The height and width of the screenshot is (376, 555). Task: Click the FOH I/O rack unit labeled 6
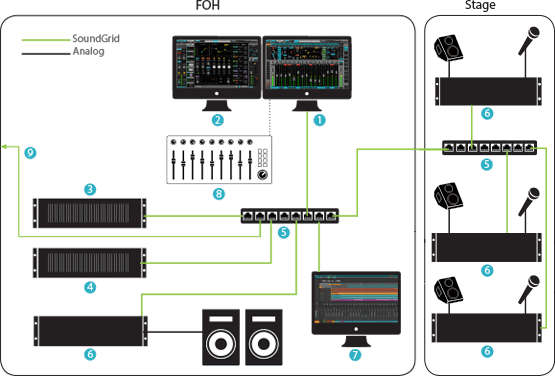tap(90, 331)
